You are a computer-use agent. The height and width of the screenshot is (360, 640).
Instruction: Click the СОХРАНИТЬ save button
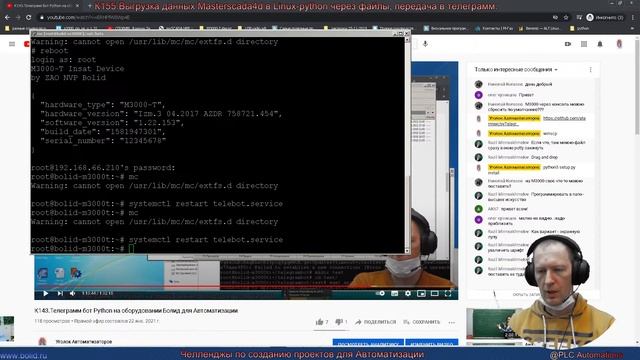click(x=421, y=322)
